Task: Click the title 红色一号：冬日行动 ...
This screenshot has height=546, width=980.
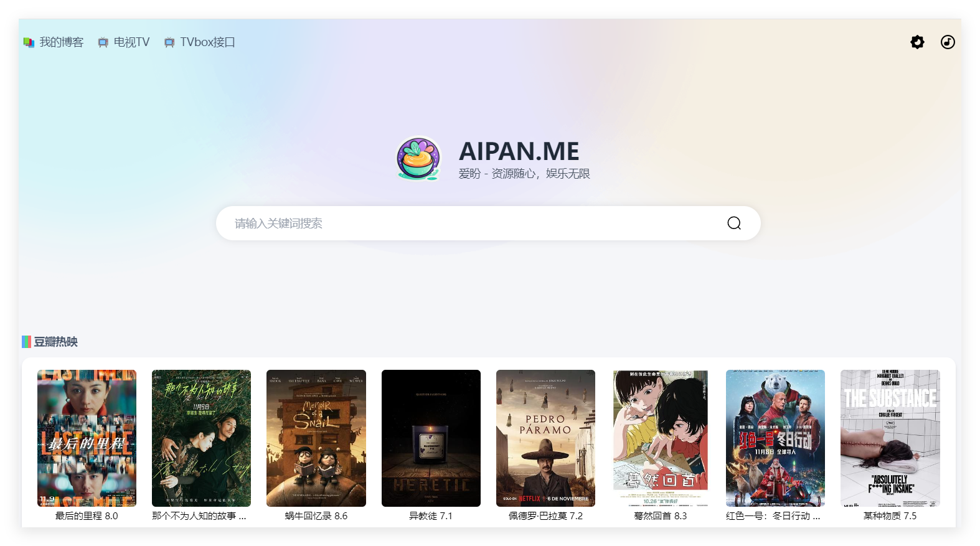Action: pos(773,516)
